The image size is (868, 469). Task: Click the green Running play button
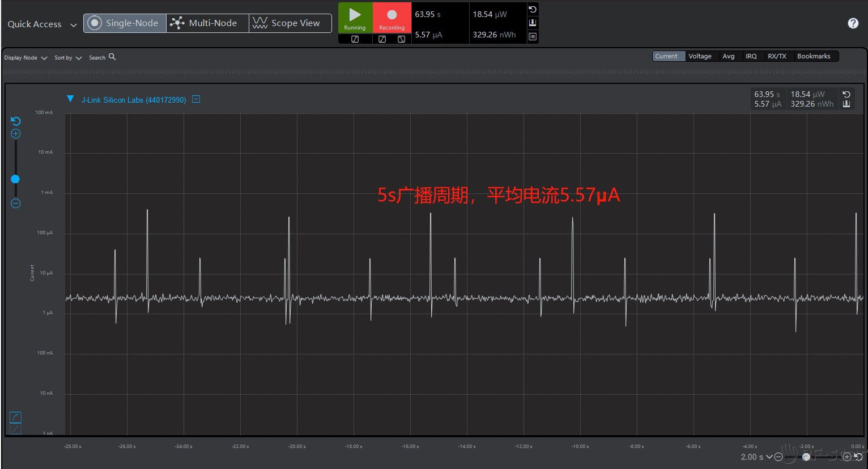click(x=355, y=18)
